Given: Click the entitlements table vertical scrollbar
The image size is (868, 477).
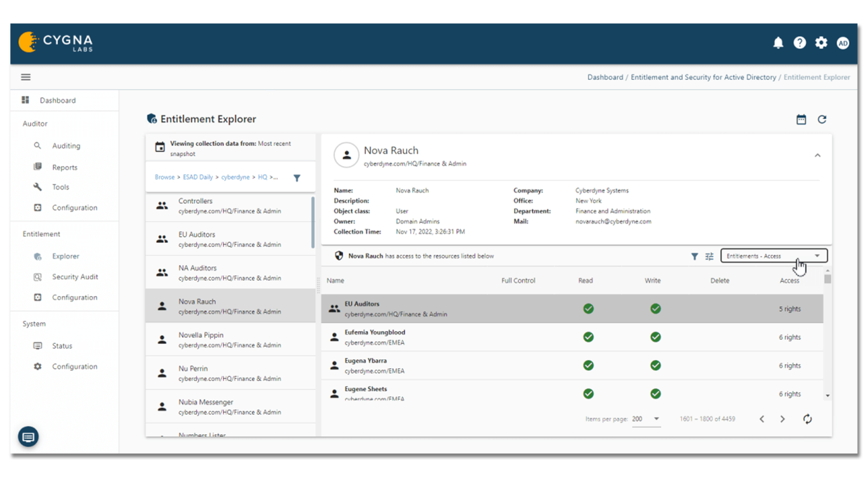Looking at the screenshot, I should point(827,279).
